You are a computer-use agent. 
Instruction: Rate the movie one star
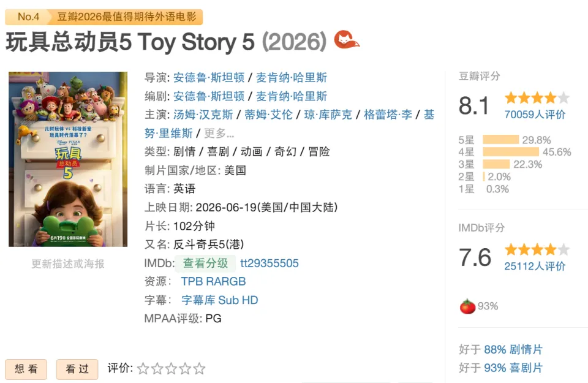coord(143,369)
